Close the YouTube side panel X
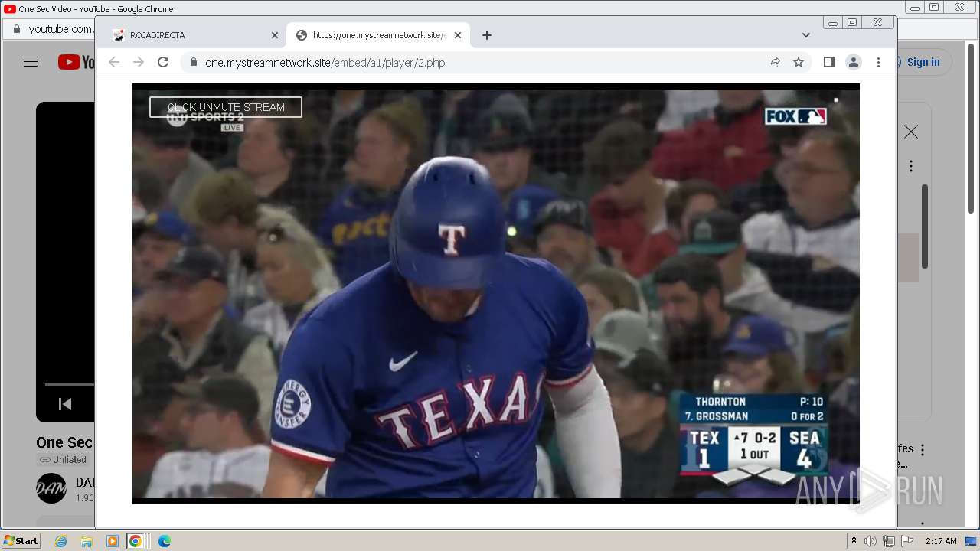 [x=911, y=132]
